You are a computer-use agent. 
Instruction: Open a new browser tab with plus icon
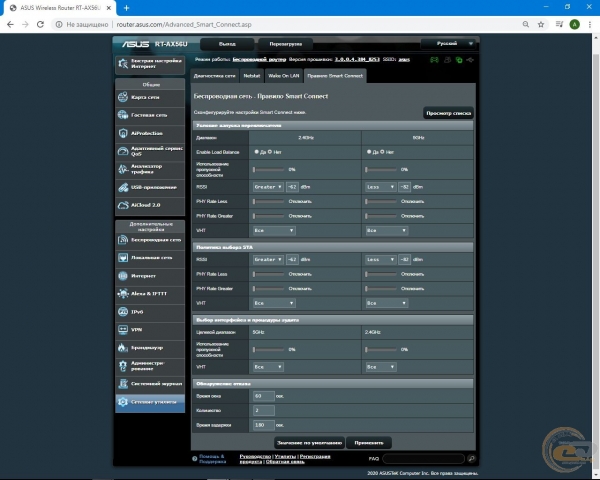tap(127, 8)
